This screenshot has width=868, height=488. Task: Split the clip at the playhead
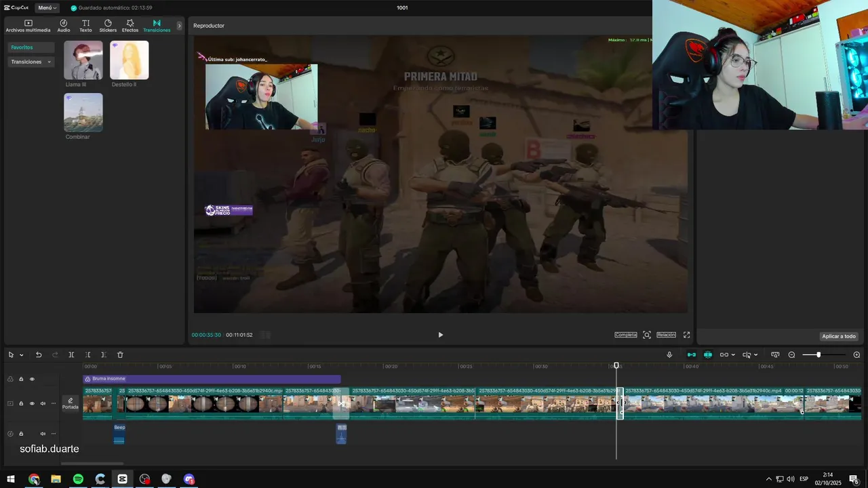(71, 355)
